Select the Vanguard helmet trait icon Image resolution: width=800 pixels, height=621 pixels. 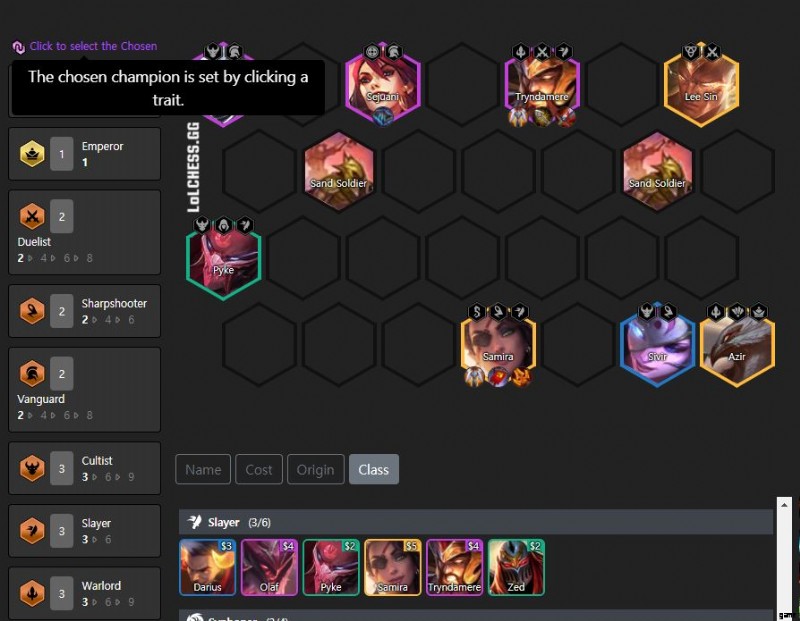click(x=32, y=374)
